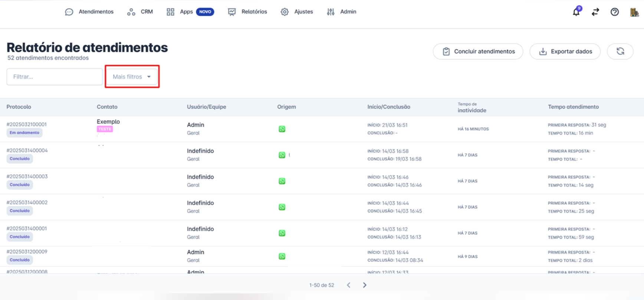Go to next page arrow
644x300 pixels.
[365, 285]
